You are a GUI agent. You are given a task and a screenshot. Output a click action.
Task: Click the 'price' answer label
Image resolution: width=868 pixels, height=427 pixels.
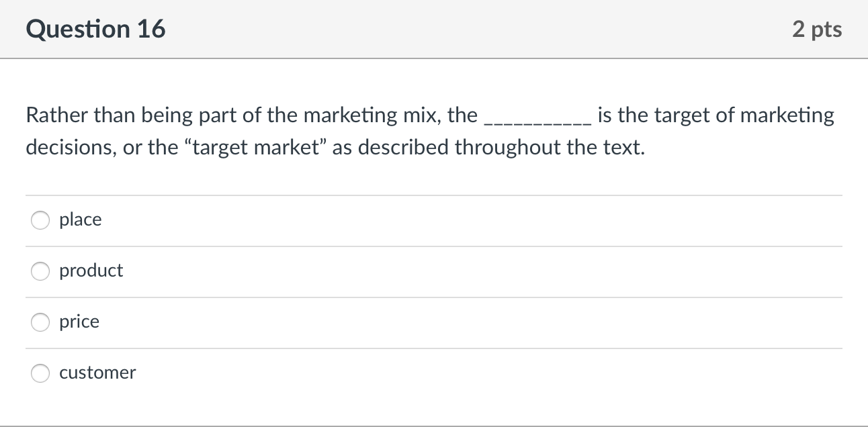point(79,322)
